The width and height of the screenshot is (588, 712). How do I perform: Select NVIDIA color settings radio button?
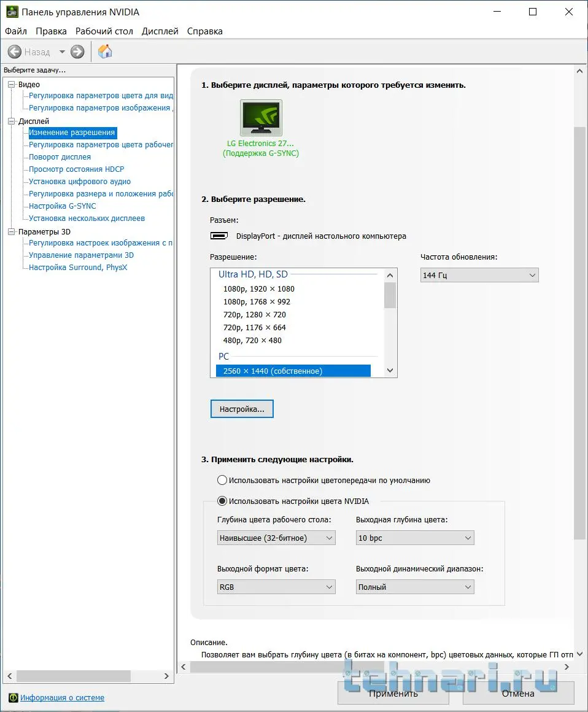(x=222, y=501)
